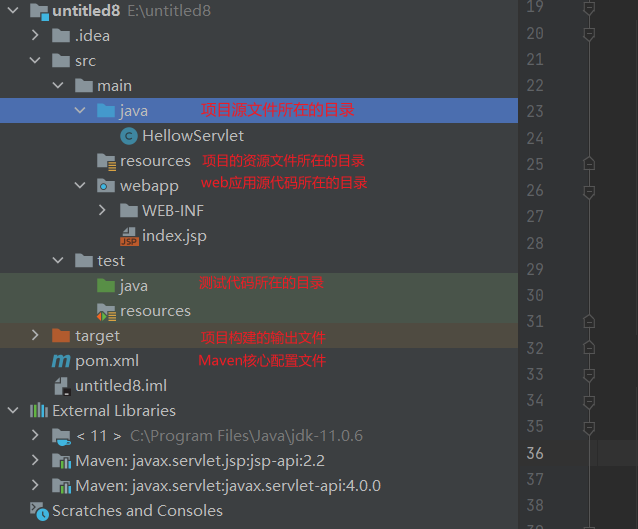This screenshot has width=638, height=529.
Task: Click the jsp-api Maven library icon
Action: click(x=62, y=461)
